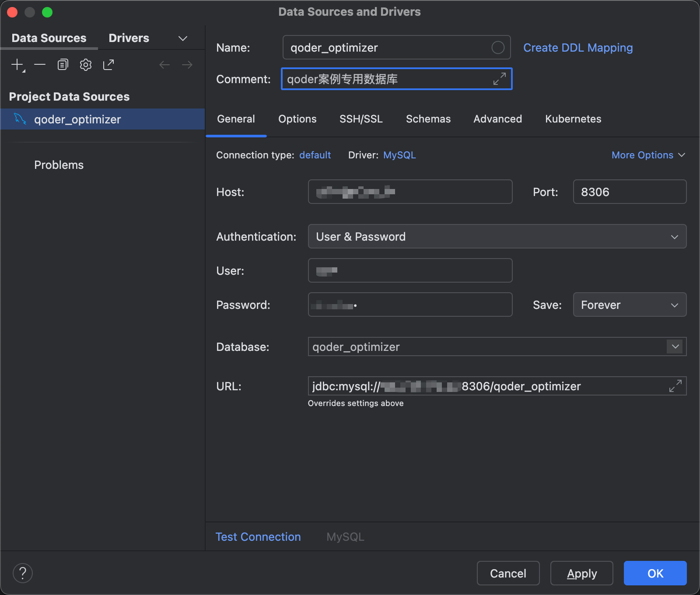700x595 pixels.
Task: Open driver settings via the gear icon
Action: coord(86,65)
